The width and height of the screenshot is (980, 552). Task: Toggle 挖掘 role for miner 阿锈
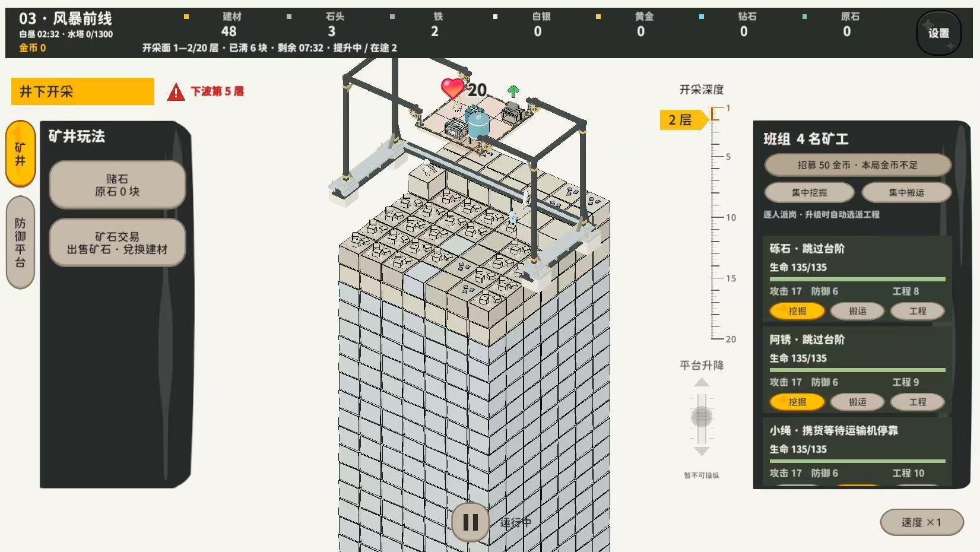[797, 402]
